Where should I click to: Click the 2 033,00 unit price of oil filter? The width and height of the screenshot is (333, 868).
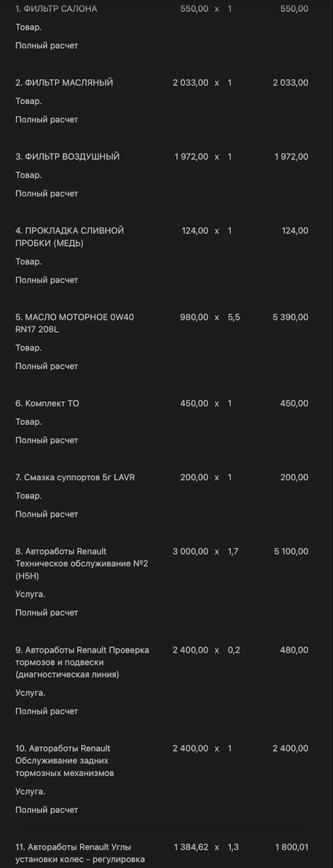191,83
